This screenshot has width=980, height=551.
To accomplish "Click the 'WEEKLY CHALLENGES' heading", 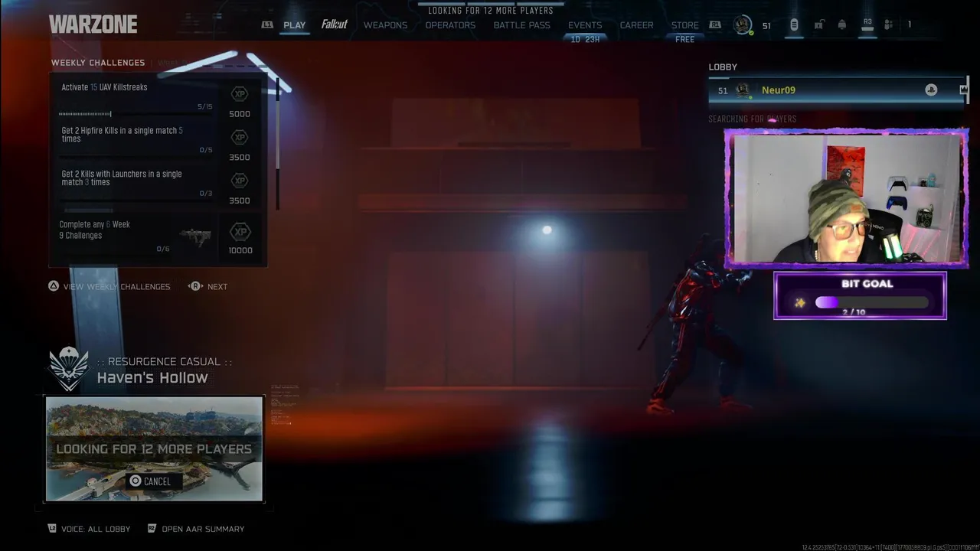I will click(x=98, y=63).
